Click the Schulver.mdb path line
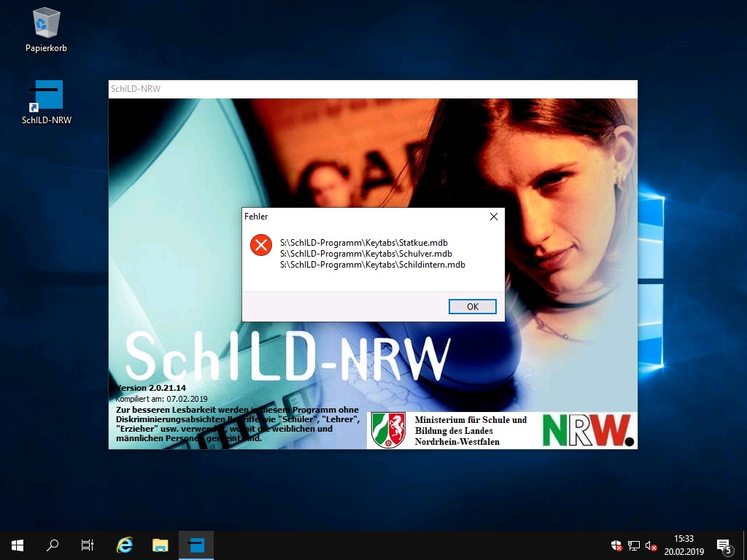Viewport: 747px width, 560px height. point(366,254)
